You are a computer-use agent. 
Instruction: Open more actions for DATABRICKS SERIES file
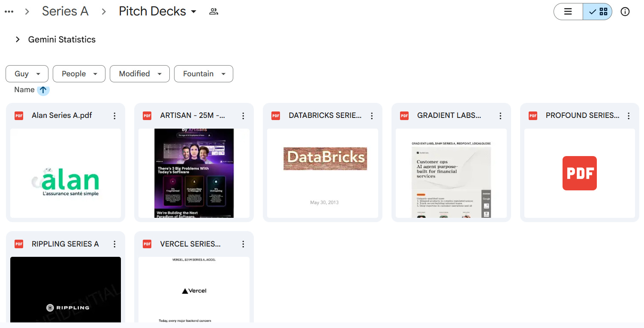click(372, 116)
